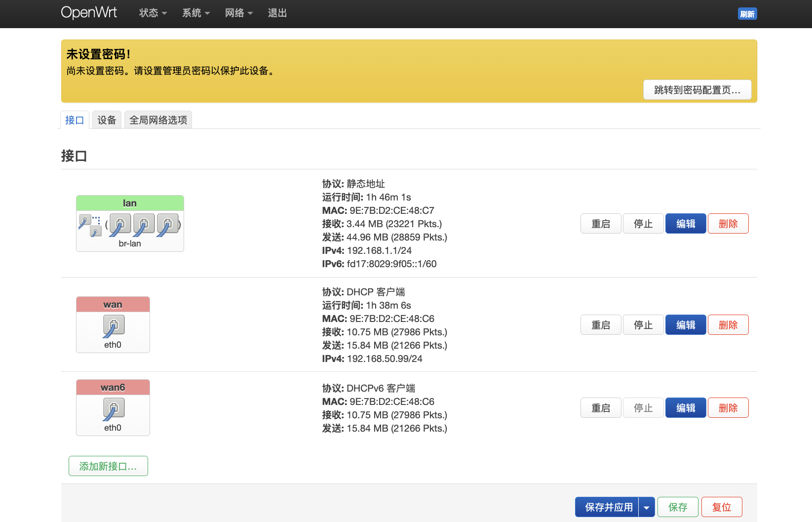Click the eth0 port icon under wan
The image size is (812, 522).
(113, 326)
